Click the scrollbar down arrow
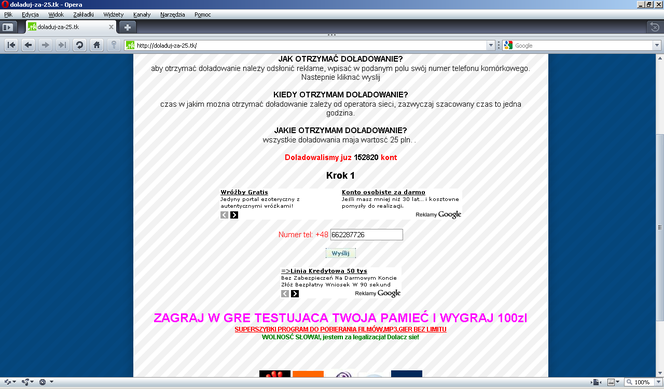 pos(659,373)
